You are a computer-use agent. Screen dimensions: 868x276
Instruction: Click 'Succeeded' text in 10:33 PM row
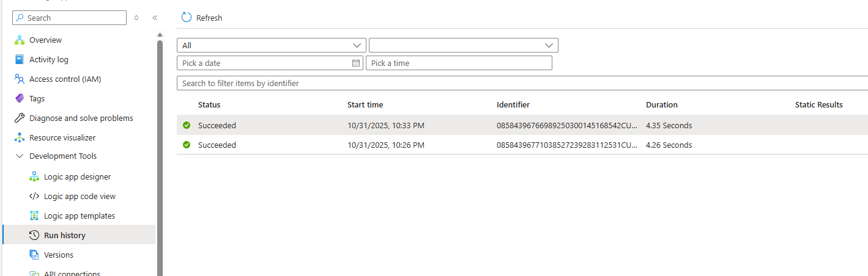[x=217, y=125]
